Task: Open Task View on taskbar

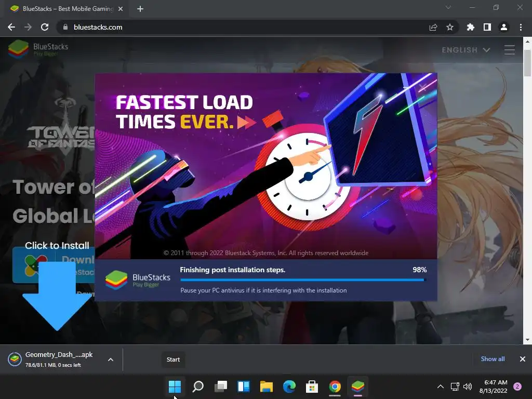Action: tap(220, 387)
